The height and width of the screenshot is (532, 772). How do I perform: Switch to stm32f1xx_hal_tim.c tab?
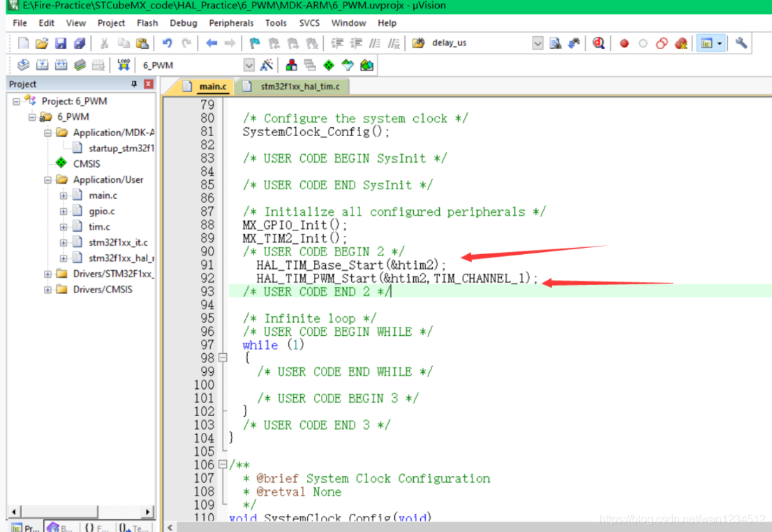(300, 87)
